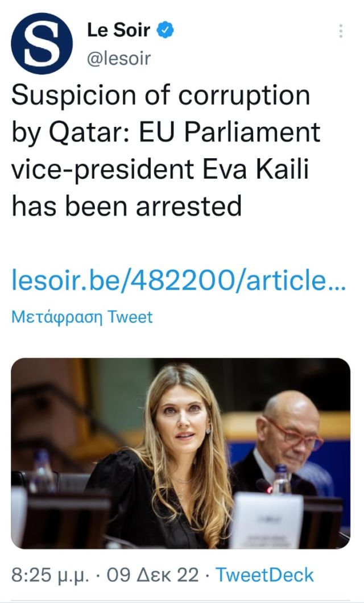This screenshot has height=603, width=364.
Task: Click the word arrested in tweet text
Action: 188,206
